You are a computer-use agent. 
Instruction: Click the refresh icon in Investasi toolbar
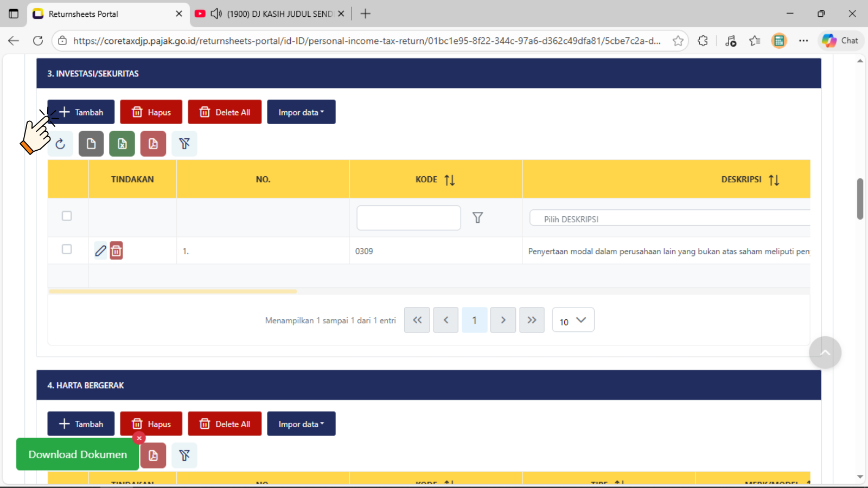(60, 144)
